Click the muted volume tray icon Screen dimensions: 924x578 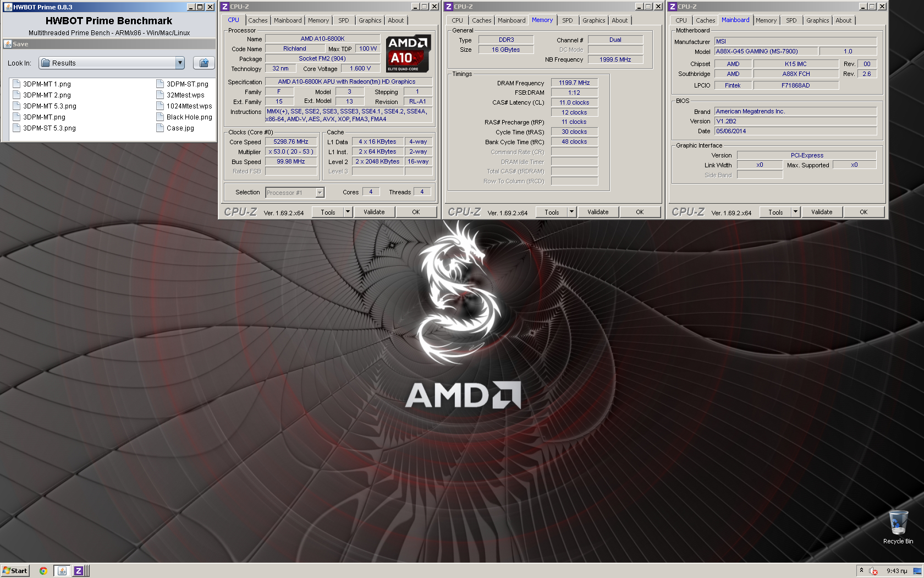pos(873,571)
